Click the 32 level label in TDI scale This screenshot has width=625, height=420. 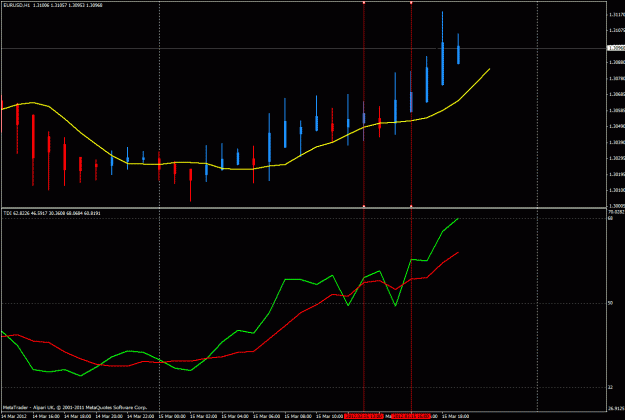tap(610, 387)
